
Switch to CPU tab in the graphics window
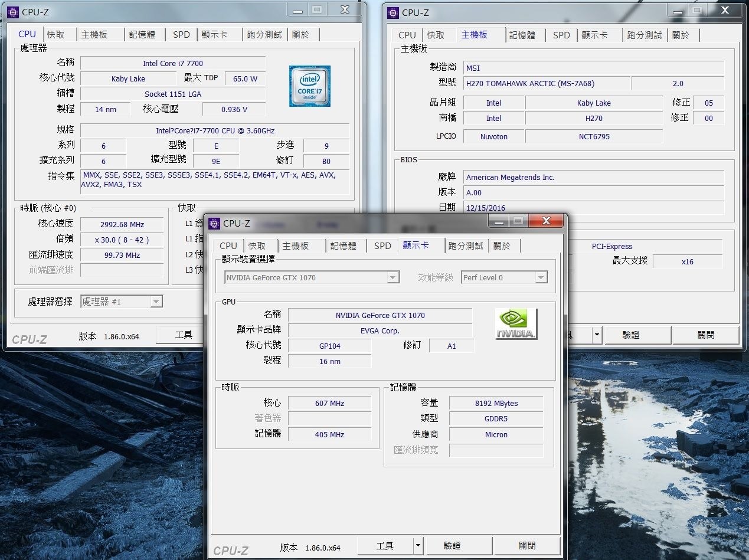click(228, 246)
